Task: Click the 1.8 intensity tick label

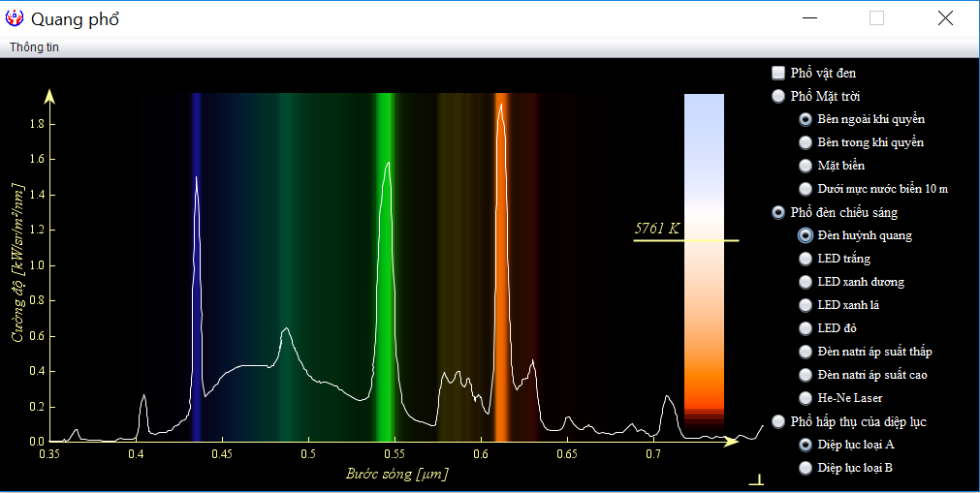Action: click(37, 124)
